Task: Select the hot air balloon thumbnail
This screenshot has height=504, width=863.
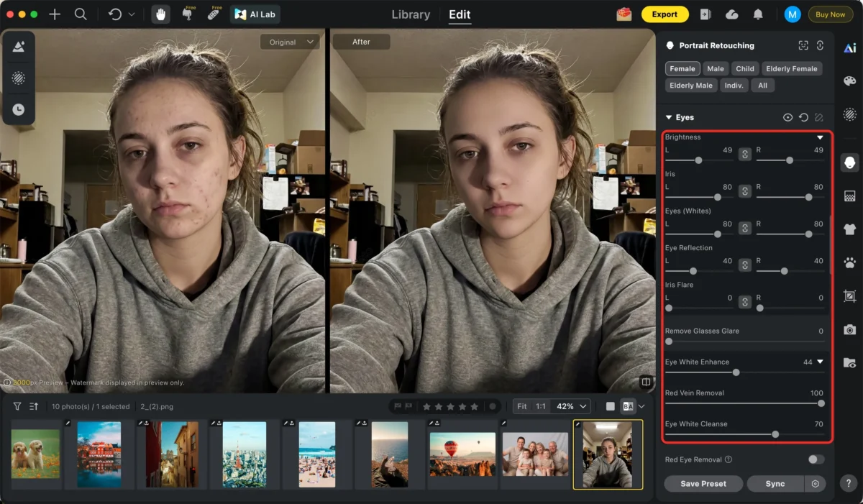Action: click(462, 454)
